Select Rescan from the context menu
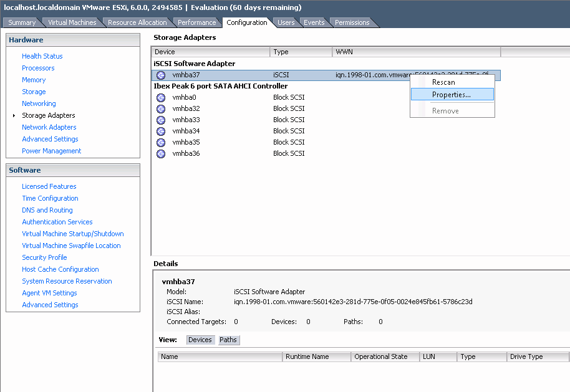570x392 pixels. pos(443,82)
